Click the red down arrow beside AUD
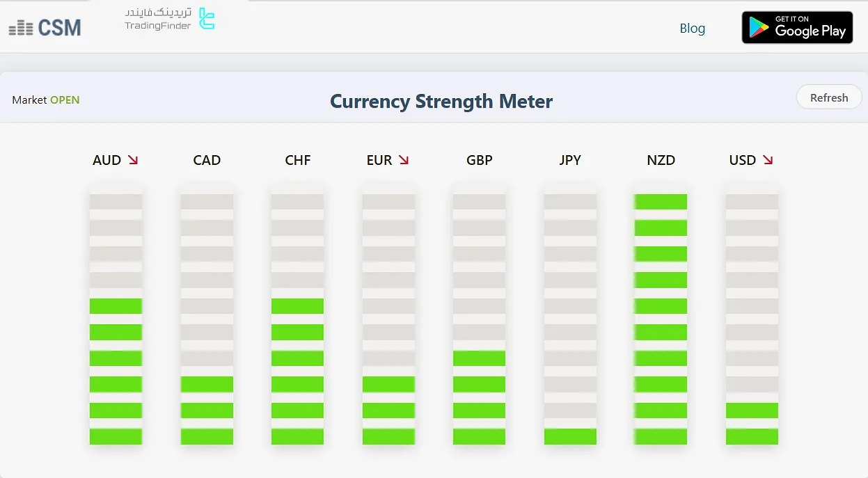The image size is (868, 478). click(133, 160)
